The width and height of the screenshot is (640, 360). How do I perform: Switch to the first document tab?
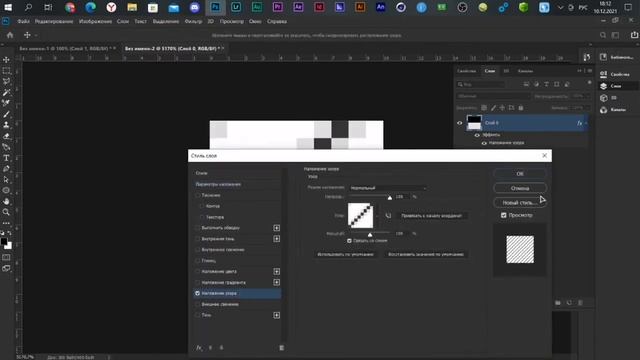pos(64,48)
